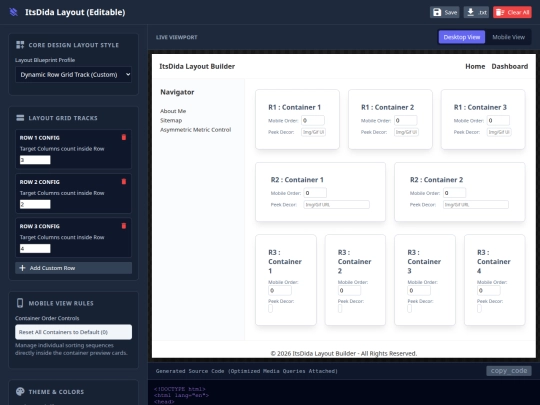
Task: Click R3 Container 4 Peek Decor field
Action: pos(479,309)
